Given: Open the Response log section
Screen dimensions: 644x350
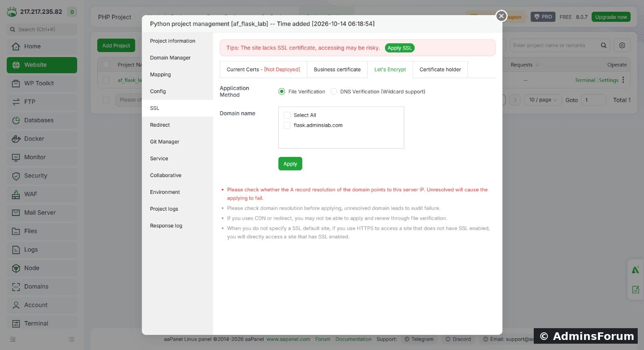Looking at the screenshot, I should tap(177, 226).
